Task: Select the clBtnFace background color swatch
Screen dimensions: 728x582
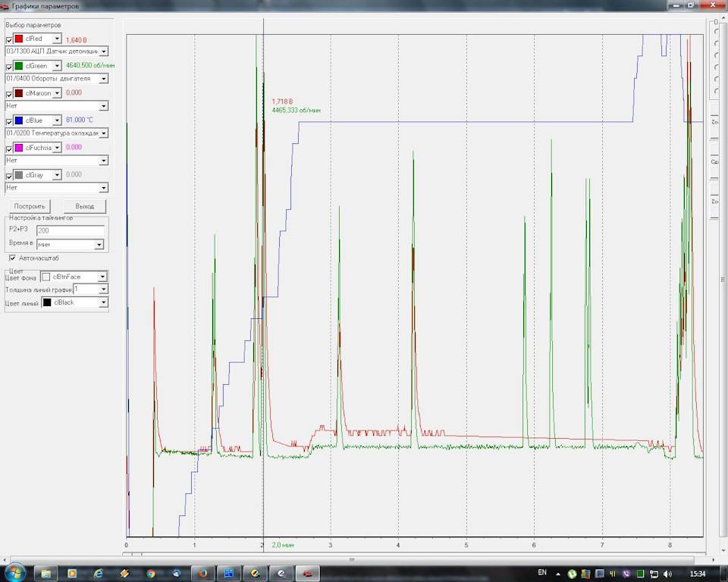Action: pyautogui.click(x=46, y=277)
